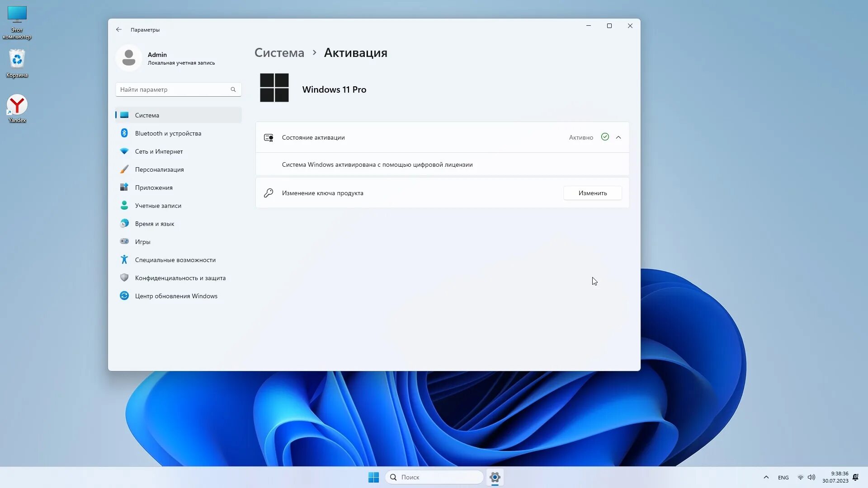Click the Найти параметр search field
This screenshot has height=488, width=868.
click(174, 89)
